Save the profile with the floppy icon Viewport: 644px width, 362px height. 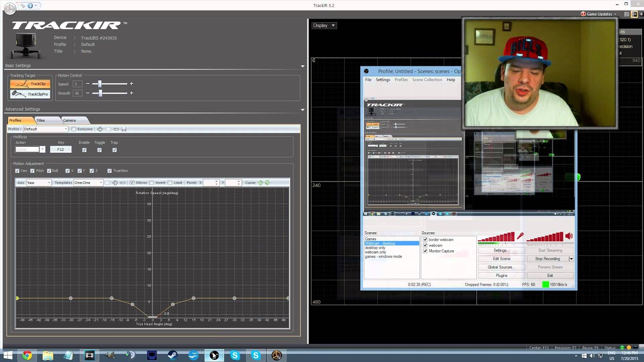point(124,129)
